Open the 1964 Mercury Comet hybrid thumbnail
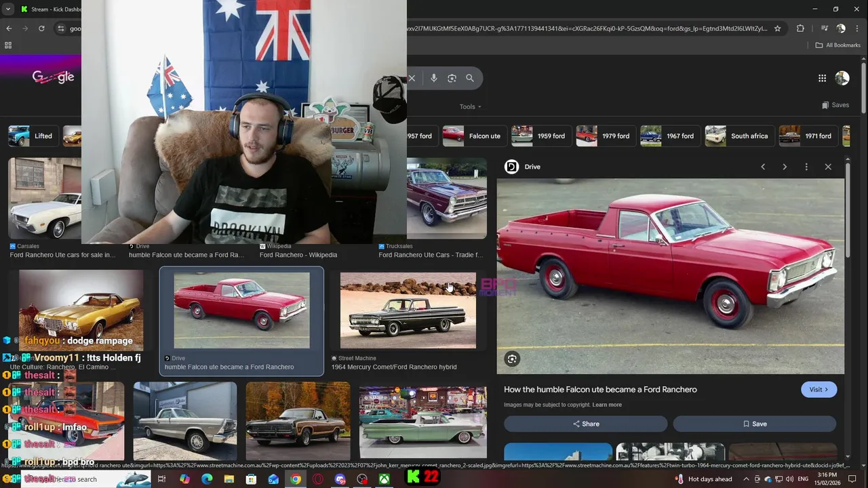This screenshot has height=488, width=868. 408,310
